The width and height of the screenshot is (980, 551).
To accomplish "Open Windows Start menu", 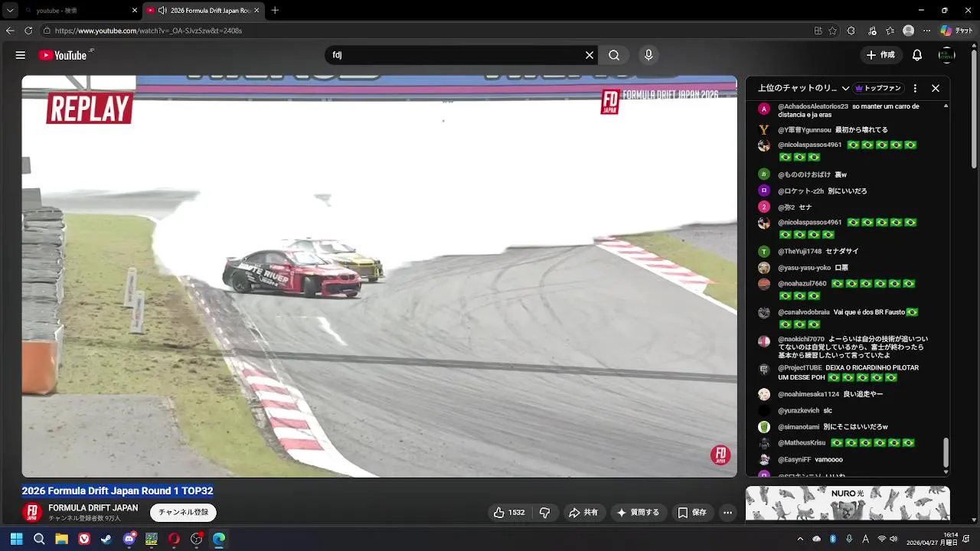I will [16, 539].
